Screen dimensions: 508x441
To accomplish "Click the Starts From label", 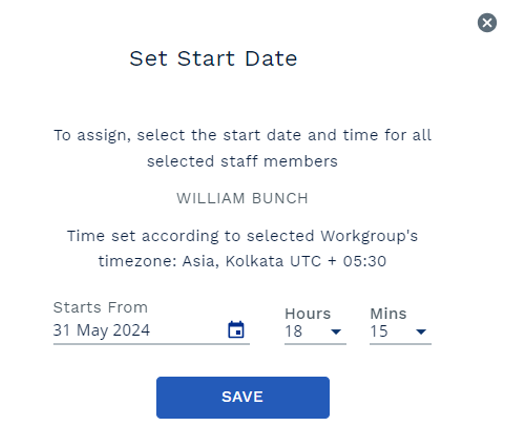I will point(100,307).
